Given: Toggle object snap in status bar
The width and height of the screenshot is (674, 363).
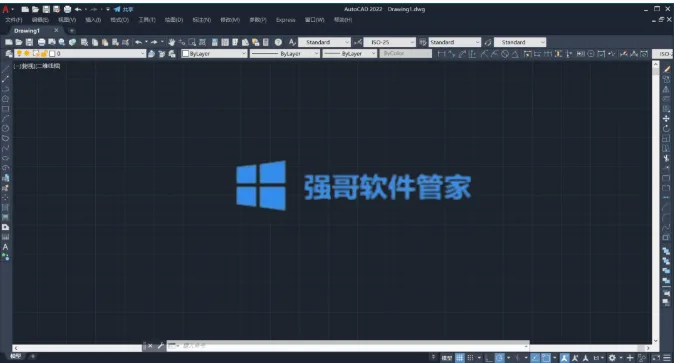Looking at the screenshot, I should tap(546, 358).
